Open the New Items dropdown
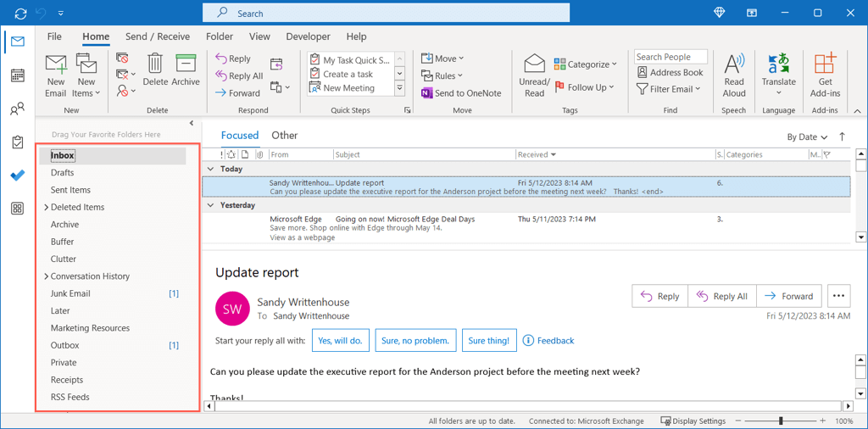 coord(86,75)
